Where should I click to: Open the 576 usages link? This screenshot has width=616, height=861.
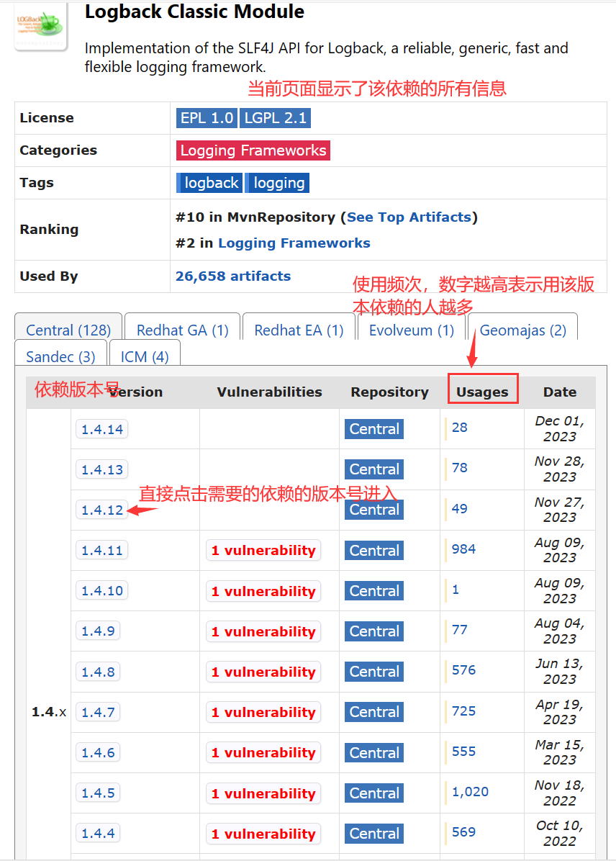click(463, 670)
